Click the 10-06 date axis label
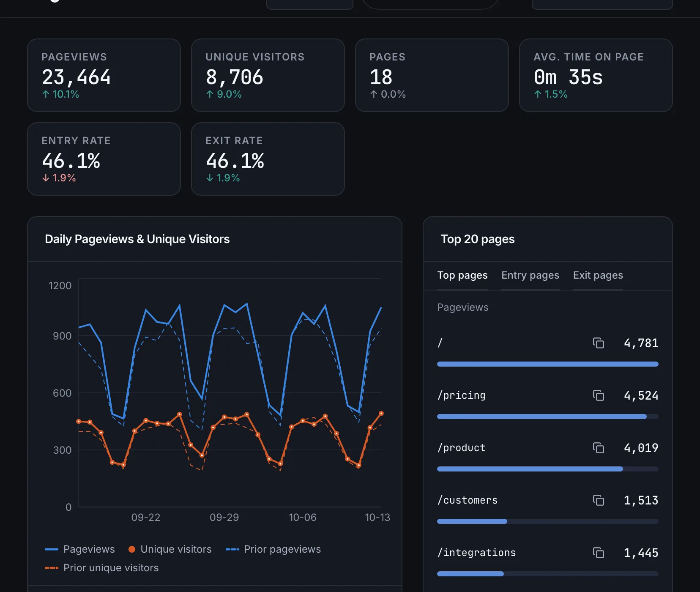 [303, 517]
